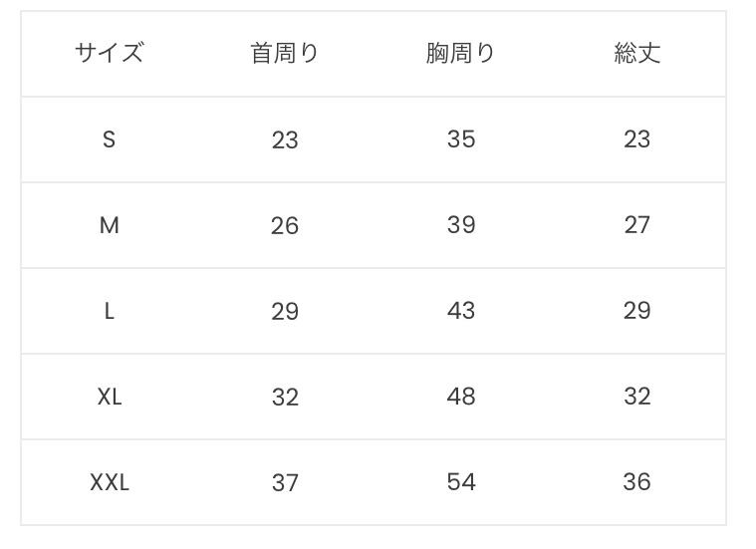Viewport: 756px width, 549px height.
Task: Click chest value 35 for size S
Action: (460, 139)
